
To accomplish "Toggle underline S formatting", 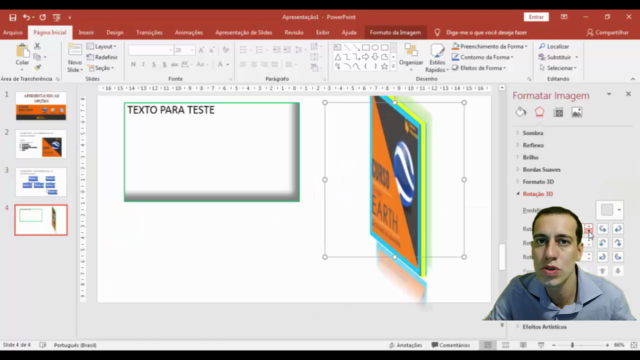I will pos(154,64).
